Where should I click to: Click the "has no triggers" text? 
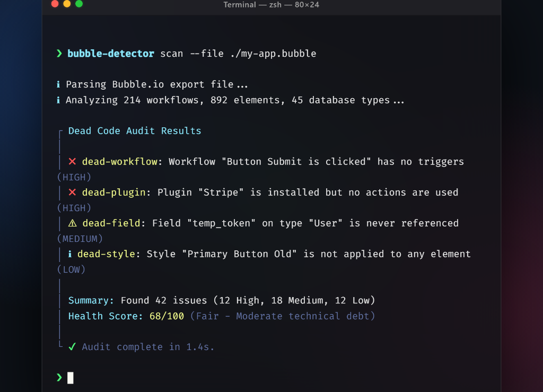pos(421,162)
